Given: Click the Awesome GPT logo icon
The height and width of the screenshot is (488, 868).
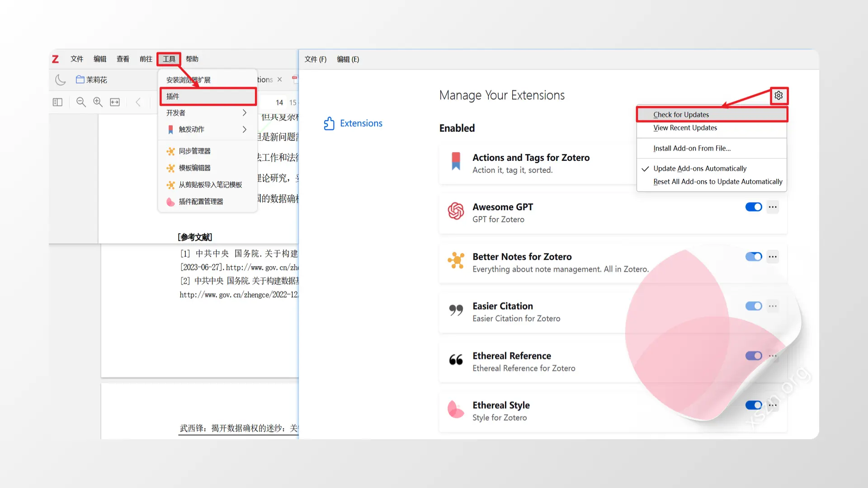Looking at the screenshot, I should tap(456, 211).
